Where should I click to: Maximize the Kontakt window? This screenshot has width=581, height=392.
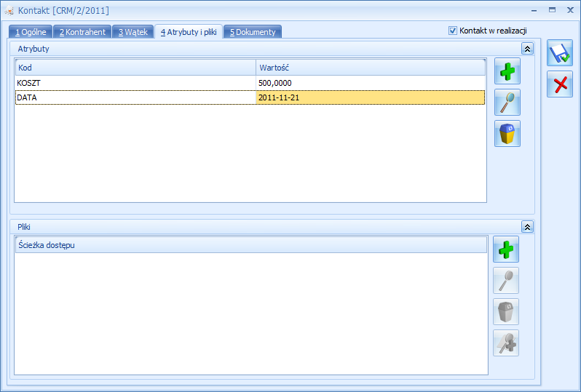pyautogui.click(x=552, y=10)
